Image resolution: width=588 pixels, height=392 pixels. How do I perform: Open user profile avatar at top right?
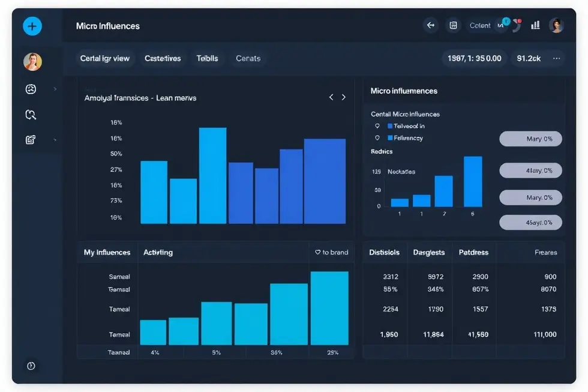pos(556,25)
